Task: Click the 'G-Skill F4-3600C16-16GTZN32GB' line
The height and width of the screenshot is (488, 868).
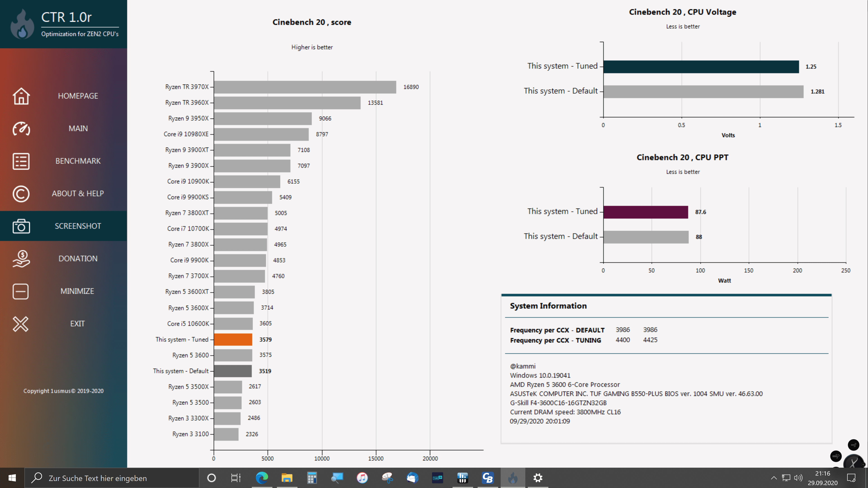Action: (x=558, y=403)
